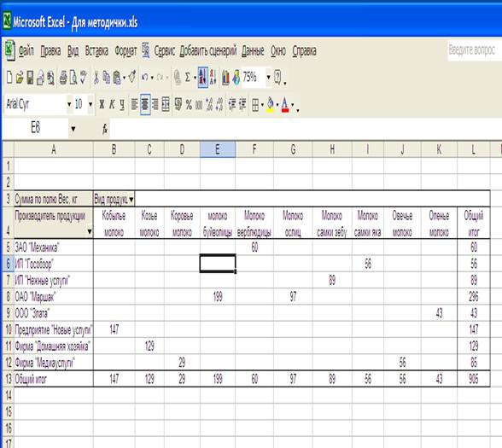Apply the thousands separator (000) format
The width and height of the screenshot is (502, 448).
(x=199, y=105)
